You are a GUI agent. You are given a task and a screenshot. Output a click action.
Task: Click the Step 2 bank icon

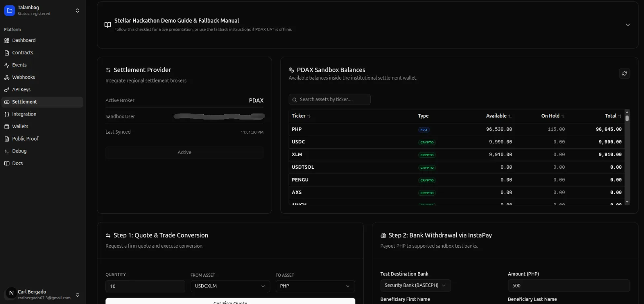point(383,236)
